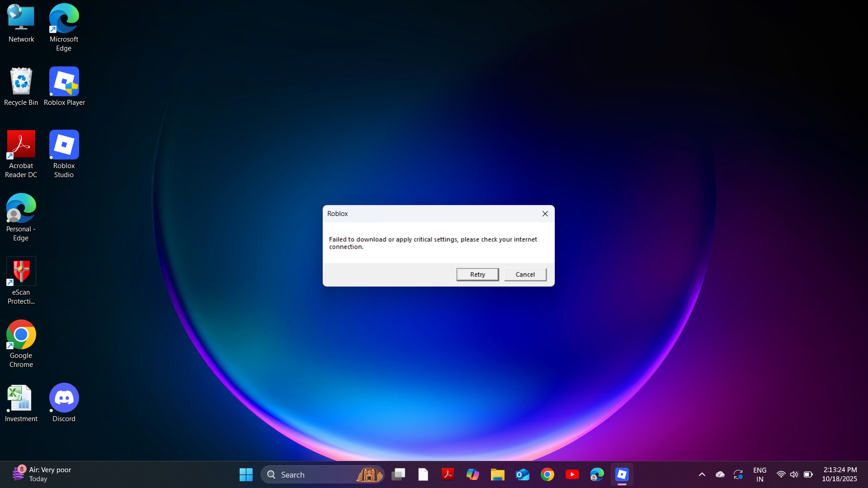Open File Explorer from taskbar

tap(497, 474)
